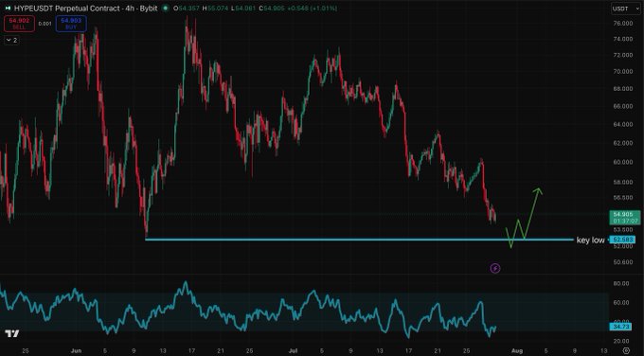Image resolution: width=644 pixels, height=356 pixels.
Task: Click the 80.00 RSI axis label
Action: click(621, 283)
